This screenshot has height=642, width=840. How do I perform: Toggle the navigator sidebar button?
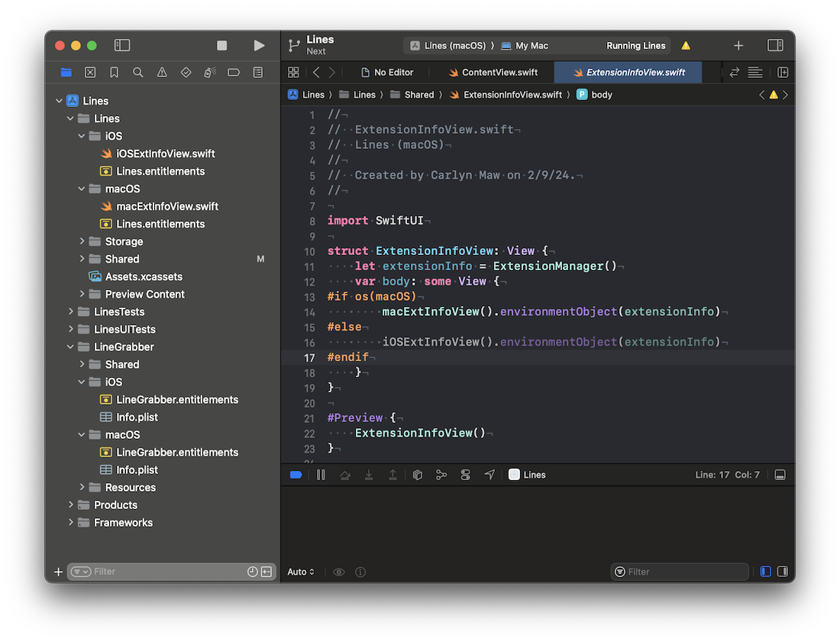[x=122, y=46]
